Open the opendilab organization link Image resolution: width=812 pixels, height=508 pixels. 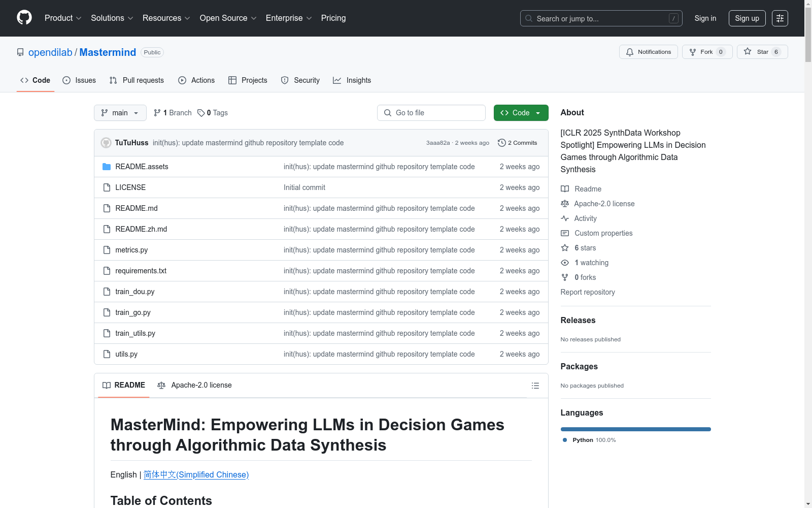coord(50,52)
